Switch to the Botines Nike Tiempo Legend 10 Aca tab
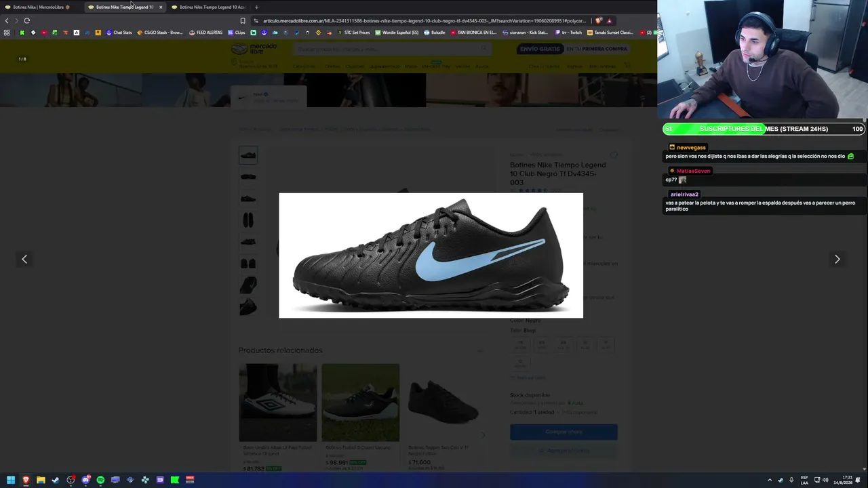 tap(208, 7)
